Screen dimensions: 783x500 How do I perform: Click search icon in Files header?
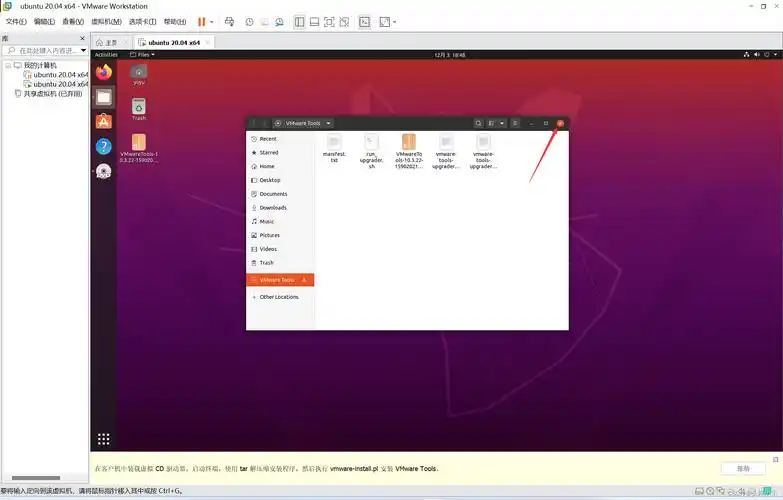(x=478, y=123)
